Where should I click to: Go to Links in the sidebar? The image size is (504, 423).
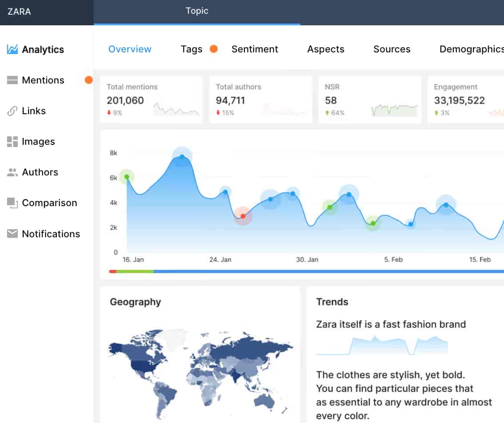point(34,111)
